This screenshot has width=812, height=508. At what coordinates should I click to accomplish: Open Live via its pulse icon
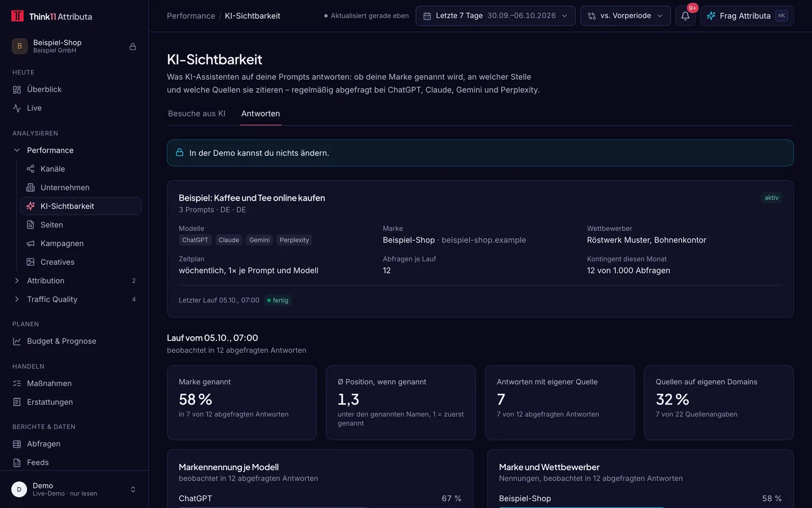pyautogui.click(x=17, y=108)
